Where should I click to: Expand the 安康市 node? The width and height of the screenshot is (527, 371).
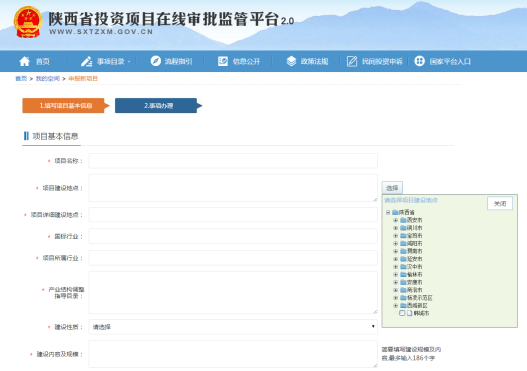(x=396, y=282)
